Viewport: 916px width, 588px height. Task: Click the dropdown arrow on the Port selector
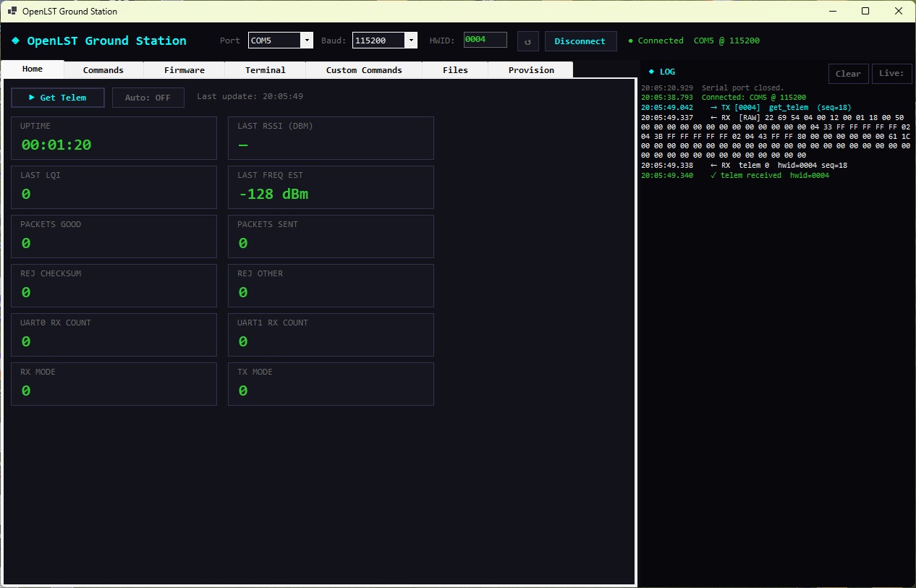(x=307, y=40)
